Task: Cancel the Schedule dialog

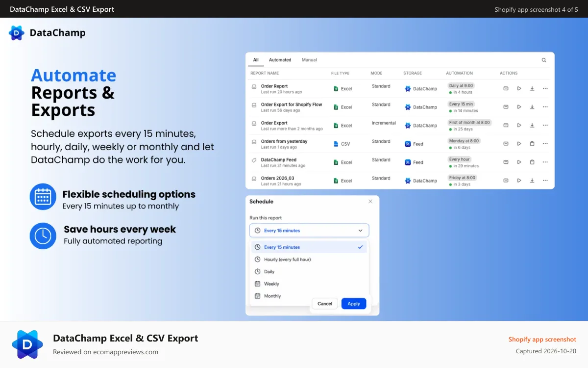Action: [x=325, y=304]
